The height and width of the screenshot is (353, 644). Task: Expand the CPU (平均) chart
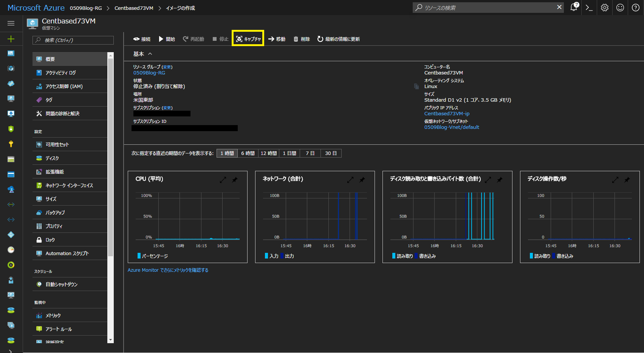[x=223, y=180]
